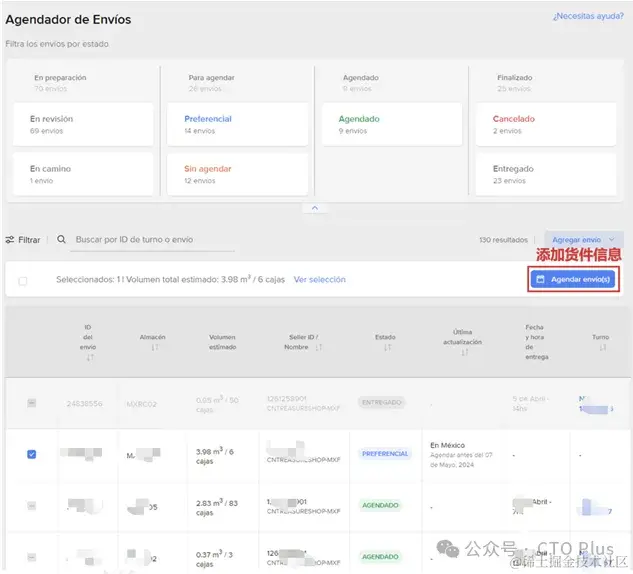Click the ENTREGADO status badge
Viewport: 633px width, 574px height.
point(381,402)
